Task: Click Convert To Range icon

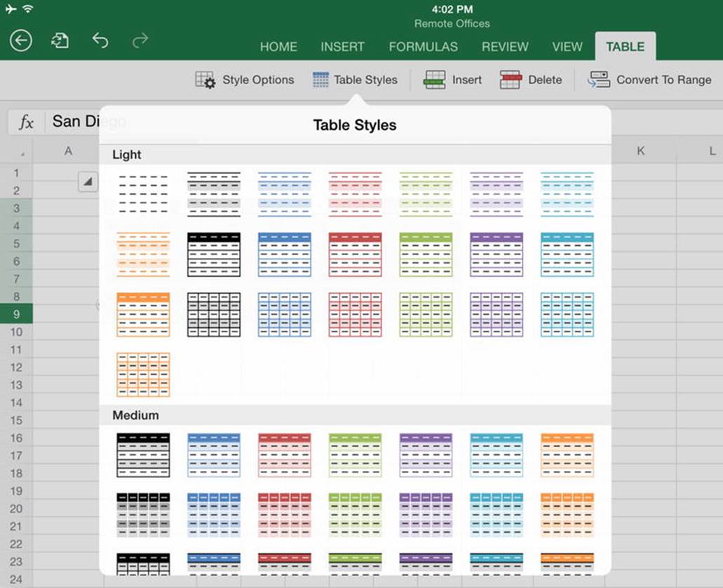Action: [x=598, y=80]
